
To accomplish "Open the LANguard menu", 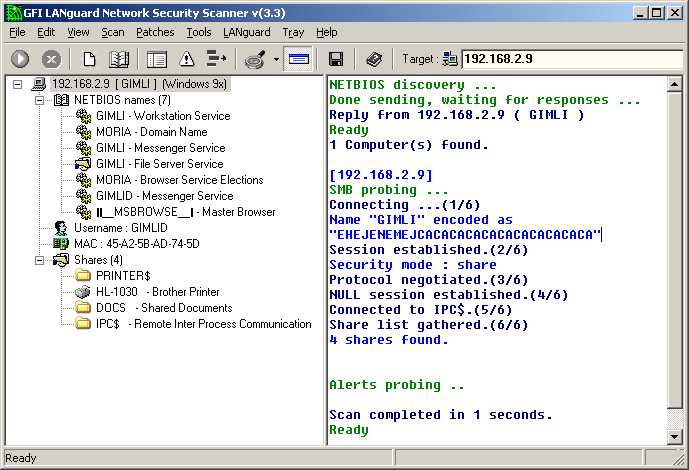I will pos(247,33).
